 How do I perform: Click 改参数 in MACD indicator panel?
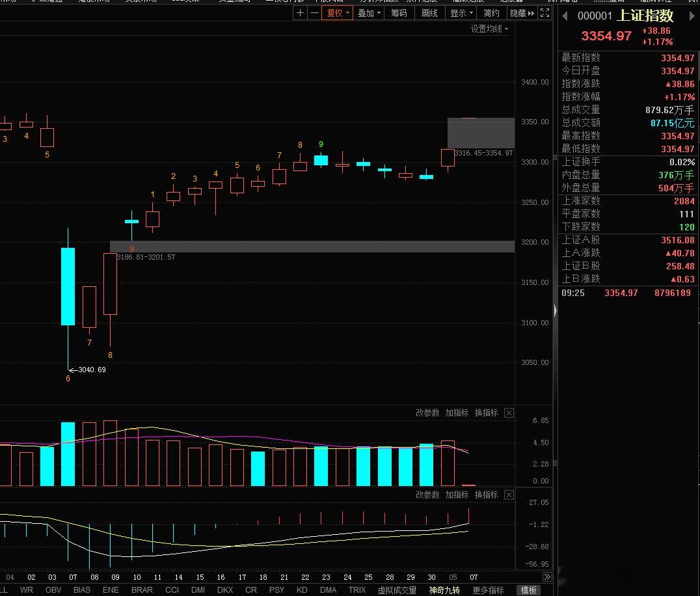pyautogui.click(x=427, y=494)
